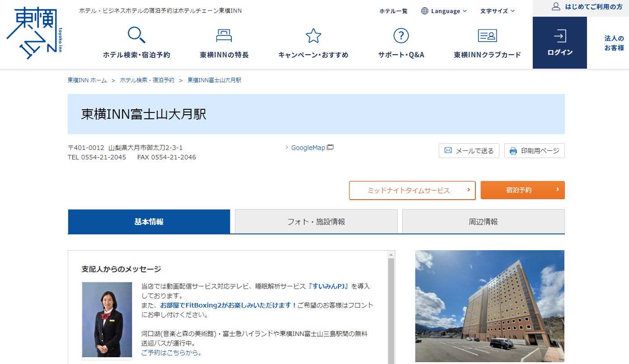This screenshot has height=364, width=629.
Task: Click scroll-up arrow of message box
Action: [x=391, y=255]
